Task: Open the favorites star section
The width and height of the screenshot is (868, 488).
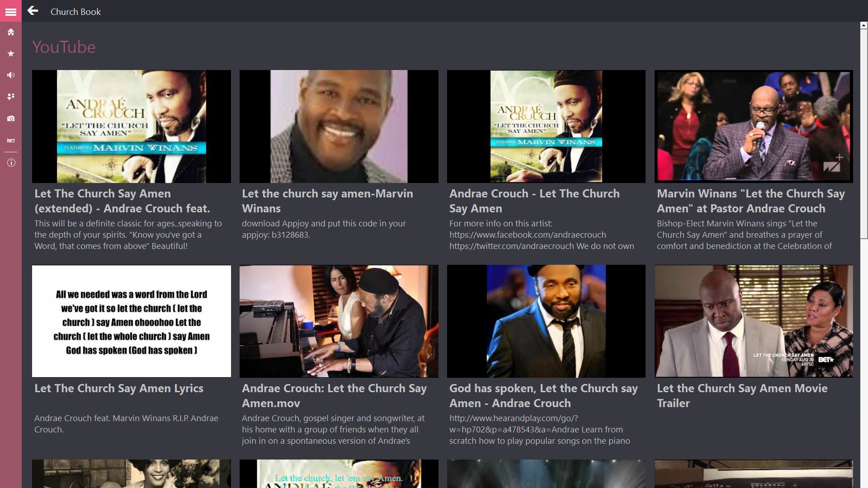Action: pos(11,53)
